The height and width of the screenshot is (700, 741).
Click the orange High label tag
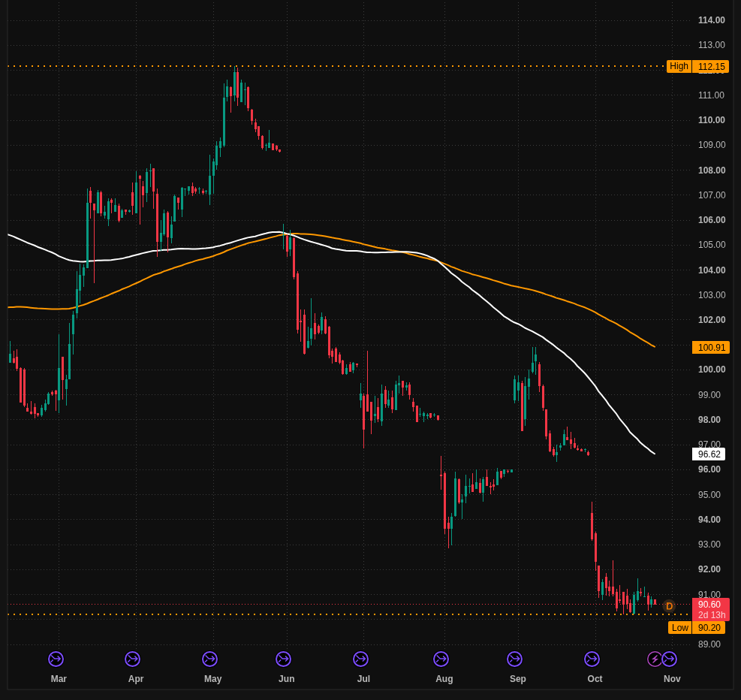click(x=679, y=66)
